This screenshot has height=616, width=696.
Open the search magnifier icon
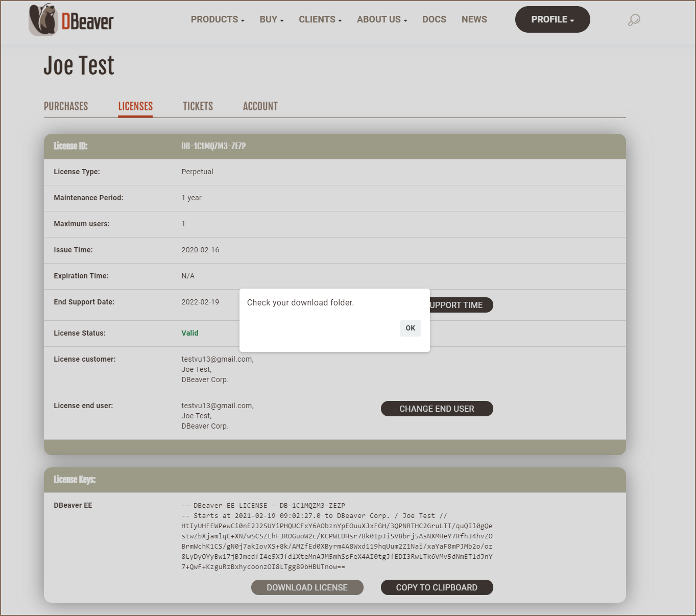click(x=634, y=20)
